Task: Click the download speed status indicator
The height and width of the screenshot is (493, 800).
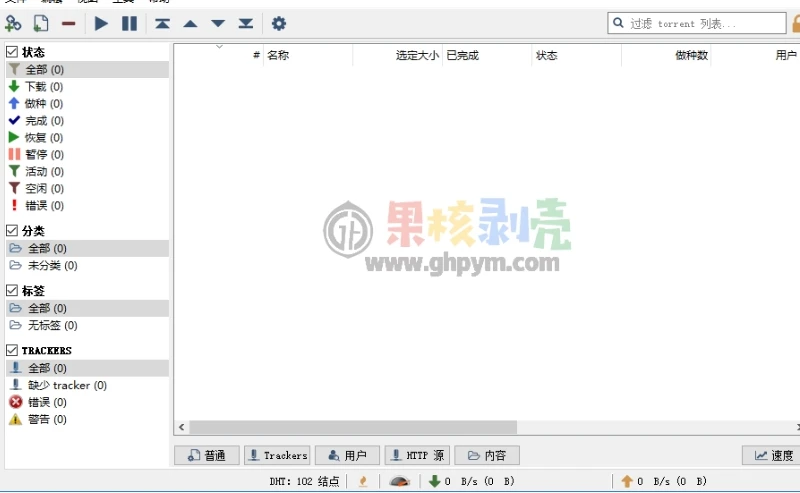Action: (471, 481)
